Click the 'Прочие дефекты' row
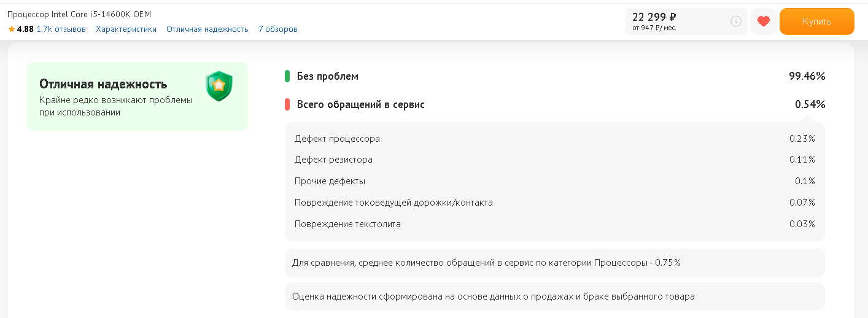This screenshot has height=318, width=868. (555, 181)
